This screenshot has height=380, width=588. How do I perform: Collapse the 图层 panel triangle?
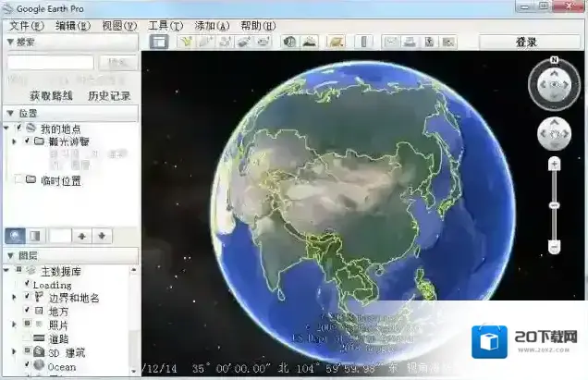pos(10,255)
